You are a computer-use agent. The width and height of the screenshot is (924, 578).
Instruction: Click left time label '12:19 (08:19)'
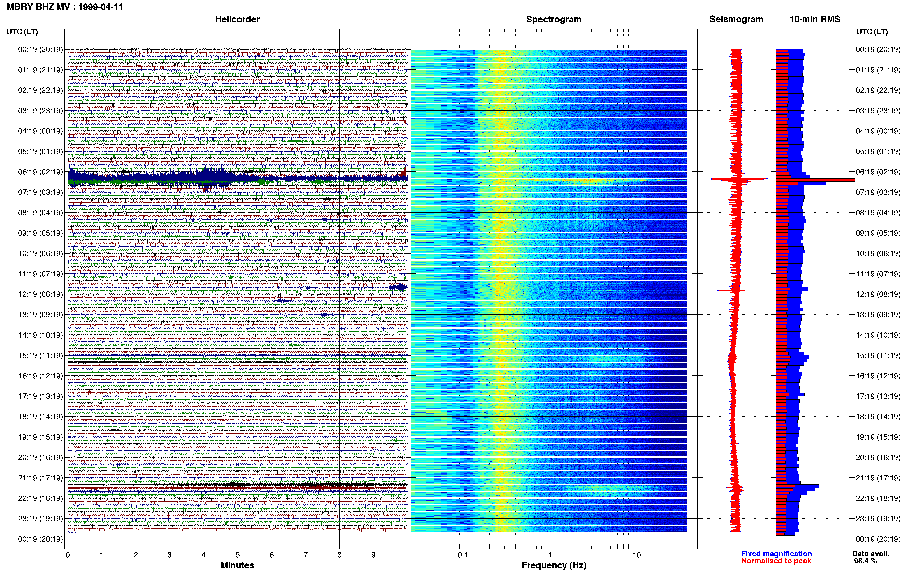click(x=40, y=294)
